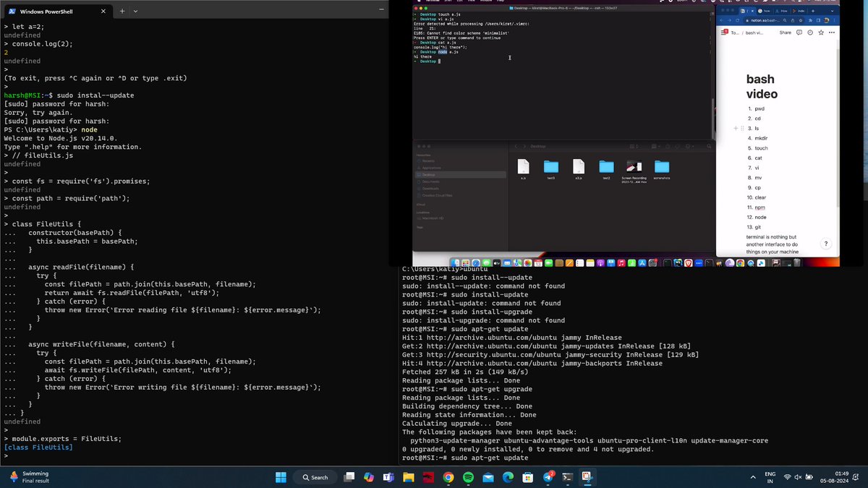The image size is (868, 488).
Task: Star the bash video page in Notion
Action: point(821,32)
